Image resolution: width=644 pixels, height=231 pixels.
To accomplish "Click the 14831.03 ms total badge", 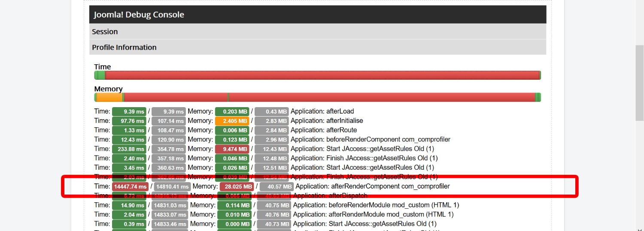I will point(170,206).
